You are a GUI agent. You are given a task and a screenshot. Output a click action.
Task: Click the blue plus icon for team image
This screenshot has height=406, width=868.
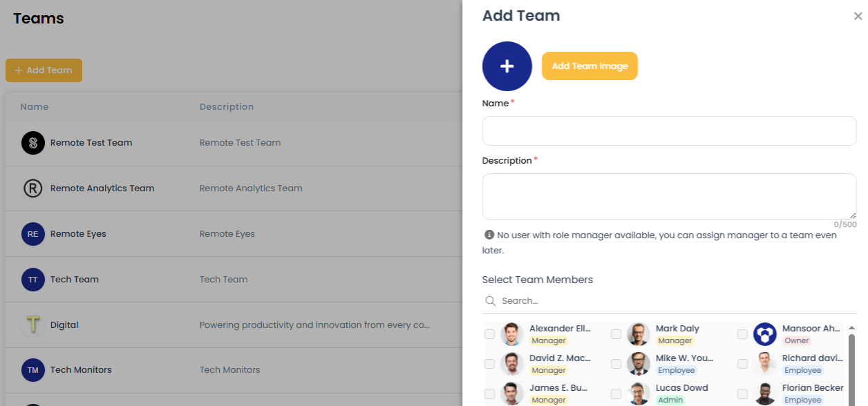coord(507,66)
